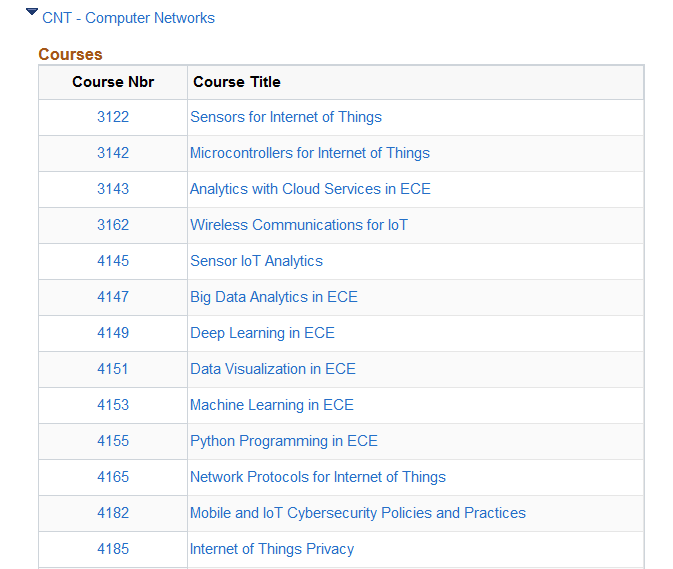The height and width of the screenshot is (569, 673).
Task: View the Sensor IoT Analytics course
Action: (x=256, y=261)
